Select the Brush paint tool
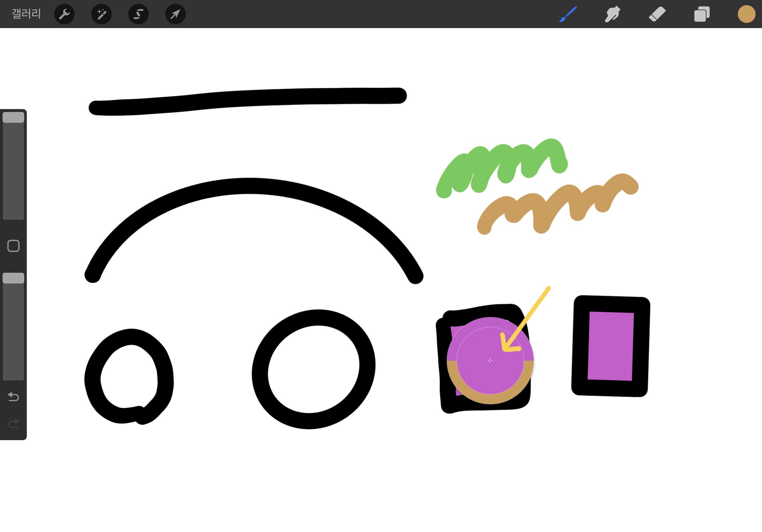 [x=568, y=14]
